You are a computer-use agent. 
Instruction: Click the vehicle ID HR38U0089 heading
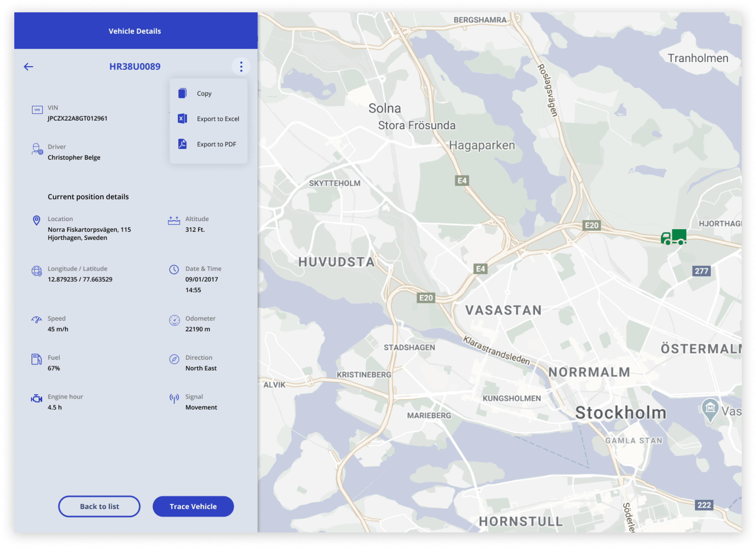[135, 67]
